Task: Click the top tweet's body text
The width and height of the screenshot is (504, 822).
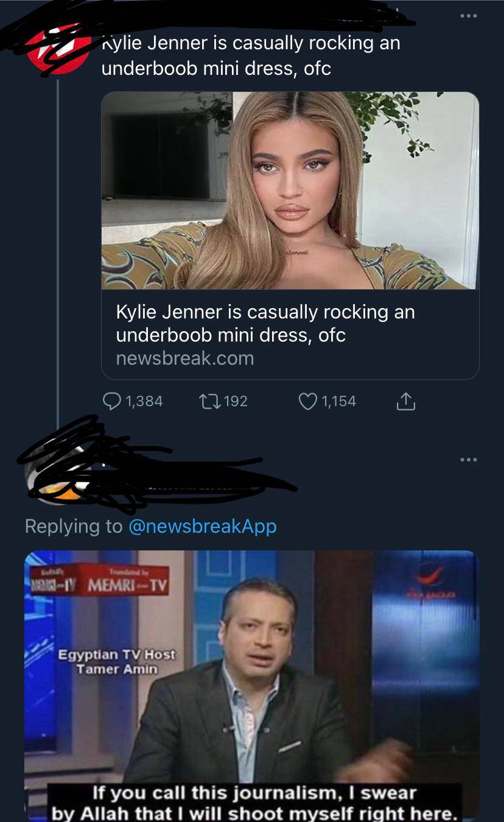Action: (250, 55)
